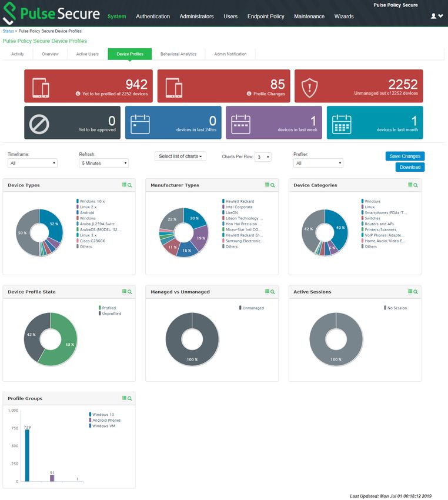
Task: Click the magnifier icon on Device Categories chart
Action: coord(416,185)
